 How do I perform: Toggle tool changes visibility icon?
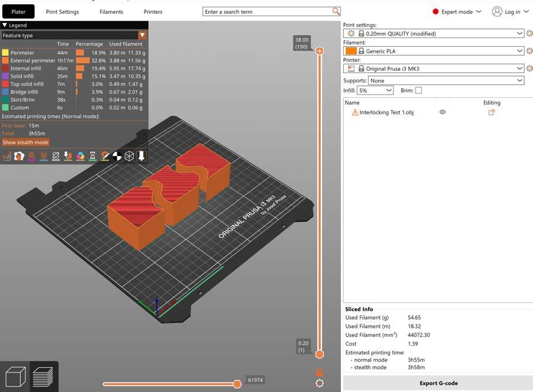(x=68, y=157)
